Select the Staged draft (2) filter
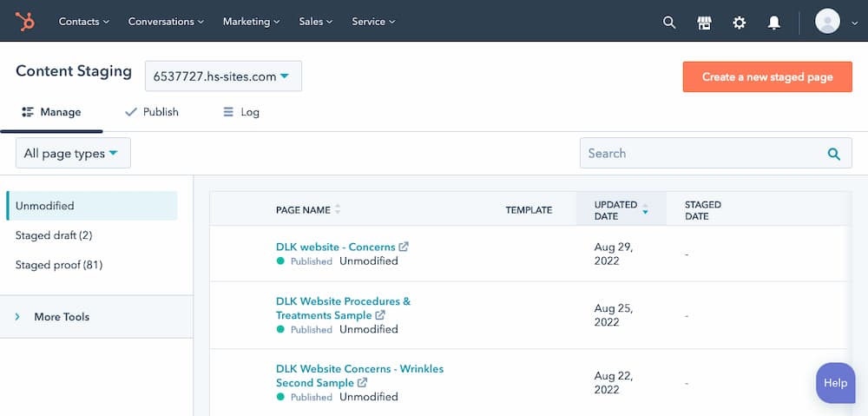The height and width of the screenshot is (416, 868). (x=54, y=235)
